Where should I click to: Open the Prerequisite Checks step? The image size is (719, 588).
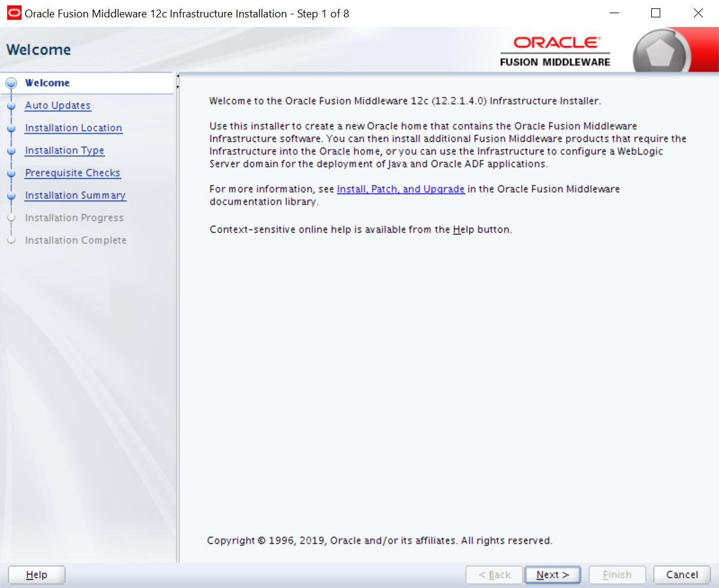(x=72, y=173)
